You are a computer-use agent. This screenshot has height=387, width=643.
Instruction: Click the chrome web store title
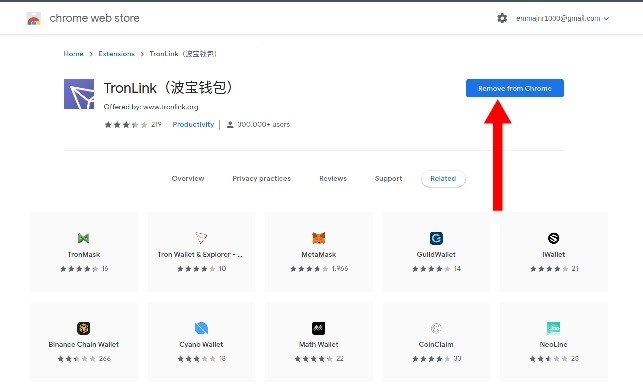[x=94, y=18]
